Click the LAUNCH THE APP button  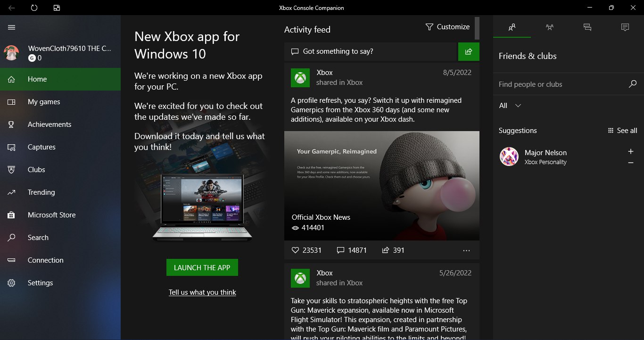tap(202, 267)
